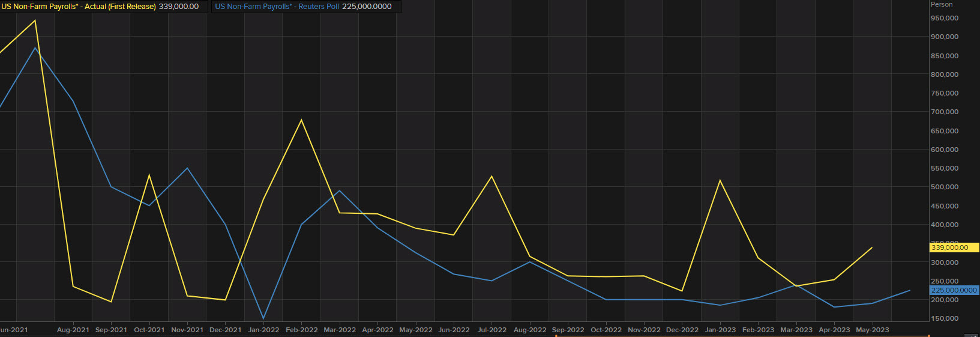Viewport: 980px width, 337px height.
Task: Click the 750,000 y-axis label
Action: 945,93
